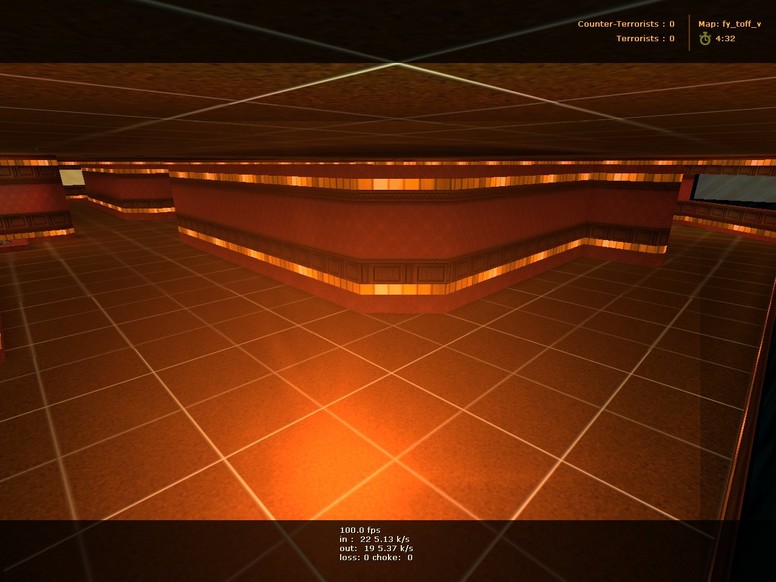Click the 'out: 19 5.37 k/s' net line
The image size is (776, 582).
coord(376,548)
